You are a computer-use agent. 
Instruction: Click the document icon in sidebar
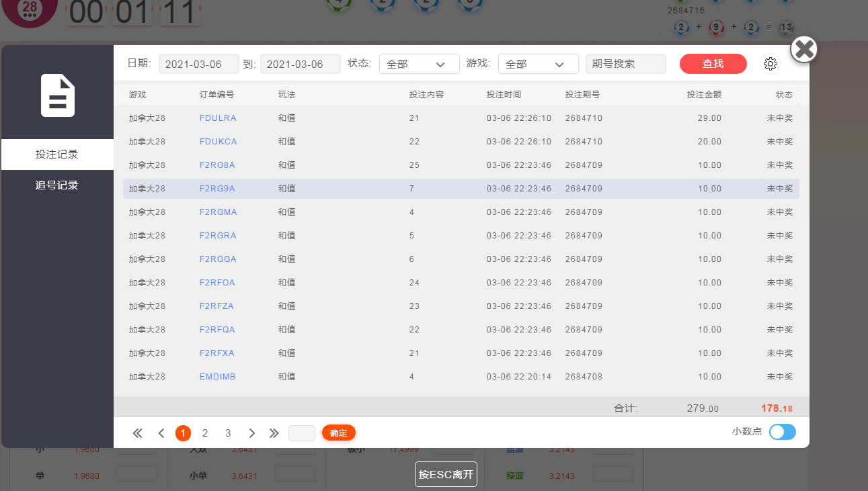click(x=58, y=95)
